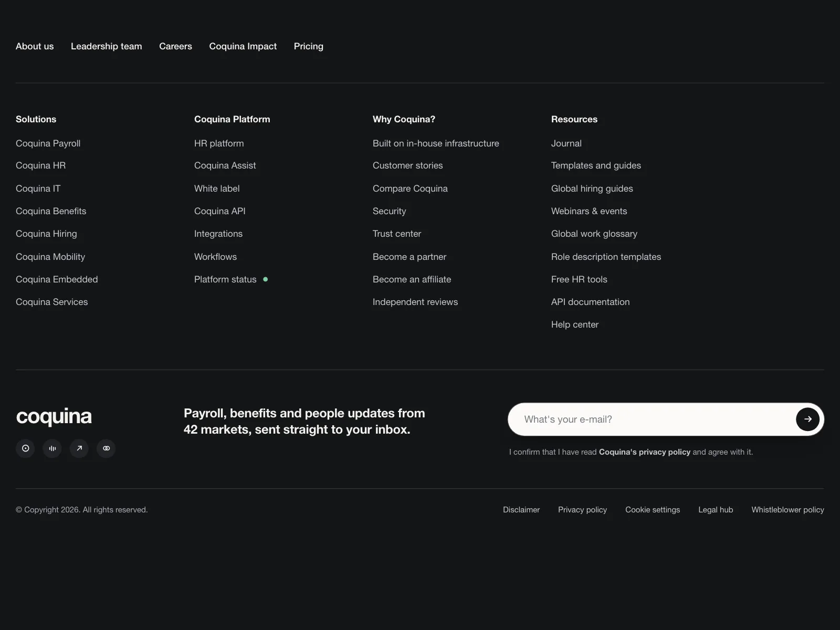Click the "Resources" column heading
840x630 pixels.
(x=574, y=119)
